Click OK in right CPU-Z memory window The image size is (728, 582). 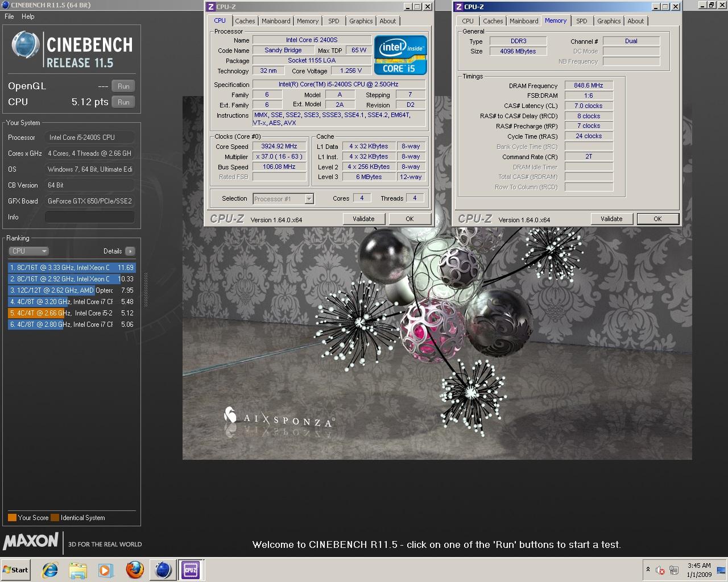pos(657,219)
